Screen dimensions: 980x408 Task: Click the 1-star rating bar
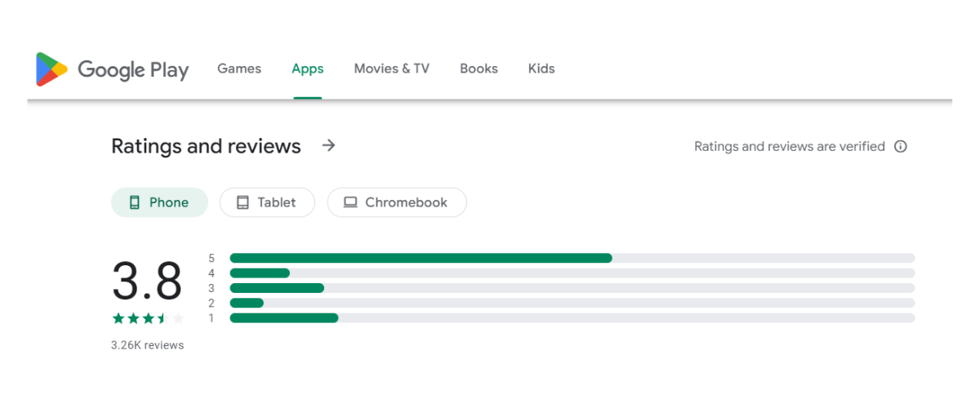click(572, 317)
